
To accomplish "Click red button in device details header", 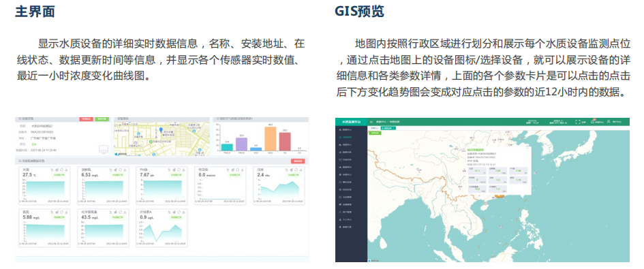I will point(87,119).
